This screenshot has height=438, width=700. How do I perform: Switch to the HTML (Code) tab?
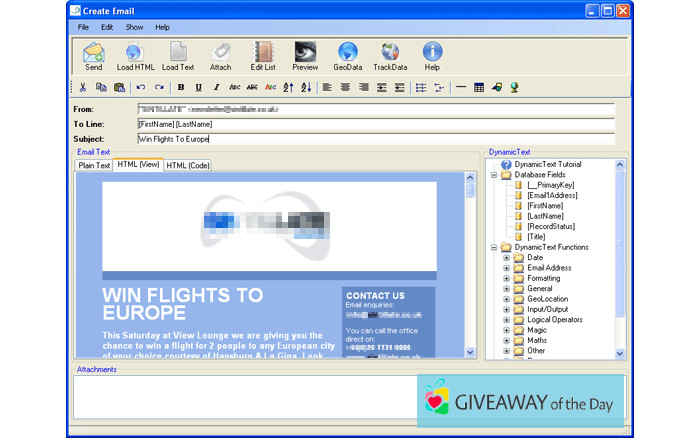pyautogui.click(x=187, y=165)
